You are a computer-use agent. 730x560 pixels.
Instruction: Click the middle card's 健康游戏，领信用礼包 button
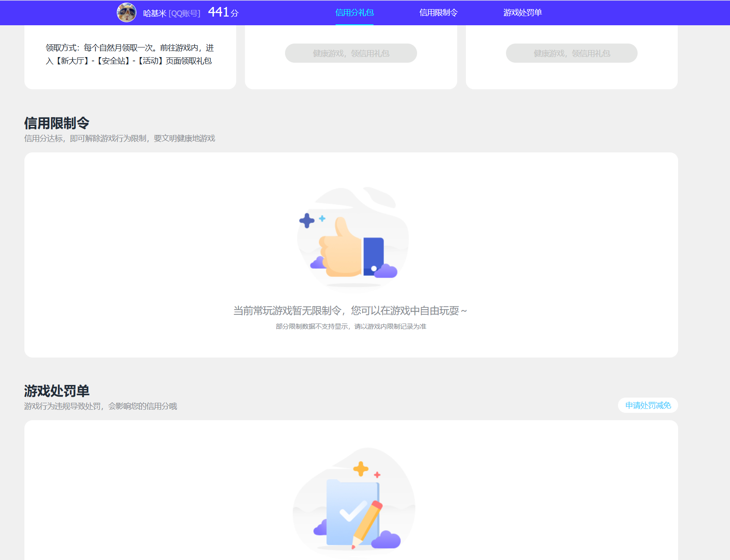(351, 53)
